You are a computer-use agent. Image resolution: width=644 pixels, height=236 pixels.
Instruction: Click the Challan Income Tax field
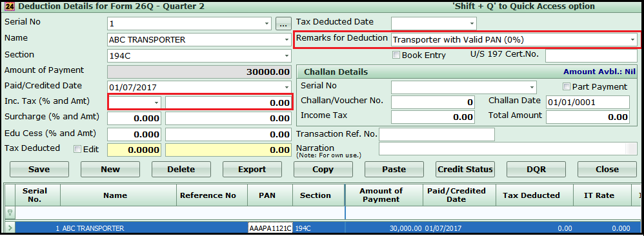(x=433, y=117)
